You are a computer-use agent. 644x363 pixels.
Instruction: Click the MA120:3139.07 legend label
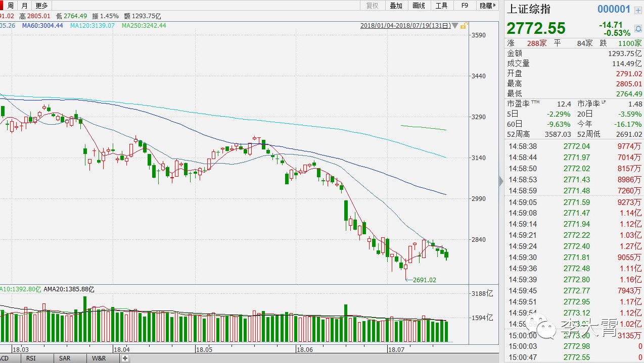[x=93, y=25]
